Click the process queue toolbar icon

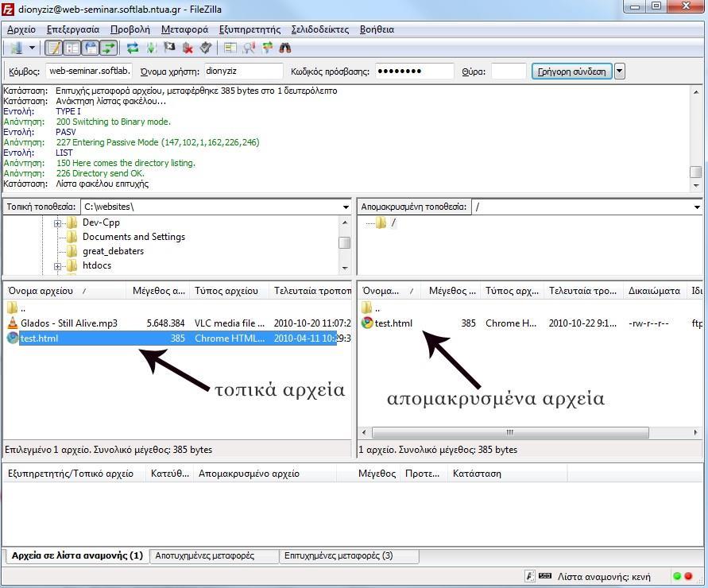(151, 48)
